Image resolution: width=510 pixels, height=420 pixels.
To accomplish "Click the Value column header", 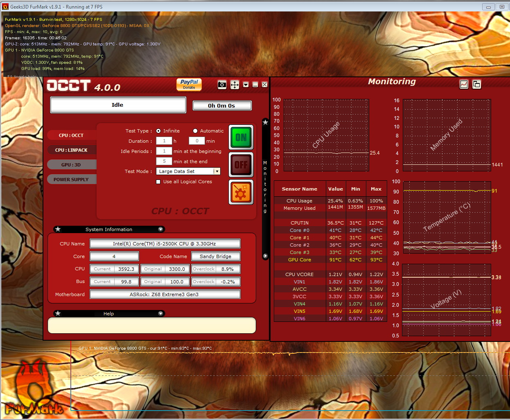I will coord(336,189).
